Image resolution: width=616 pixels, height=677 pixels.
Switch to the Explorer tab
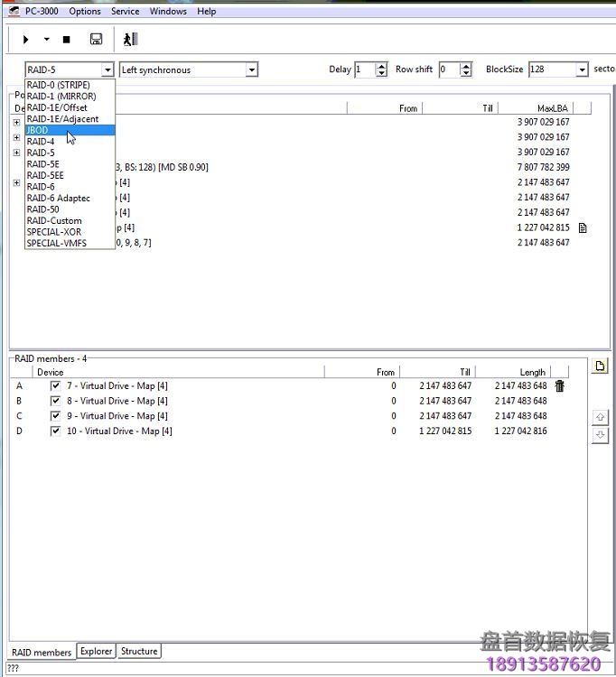point(97,651)
